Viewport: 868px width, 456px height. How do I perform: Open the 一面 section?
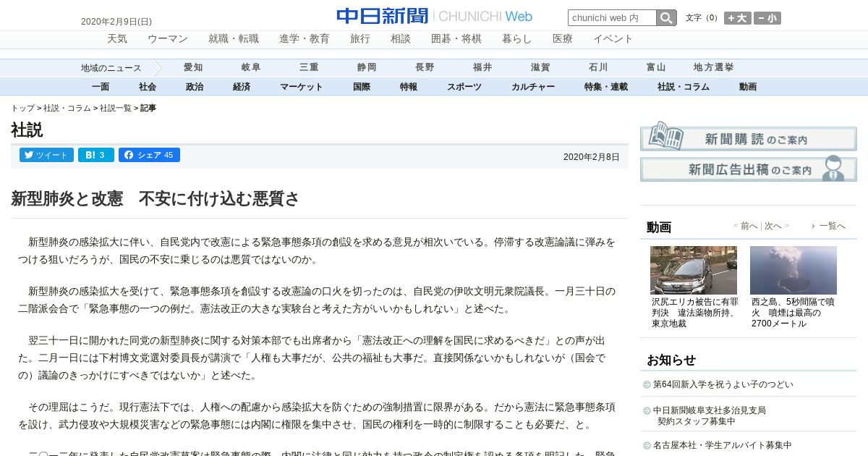point(101,87)
